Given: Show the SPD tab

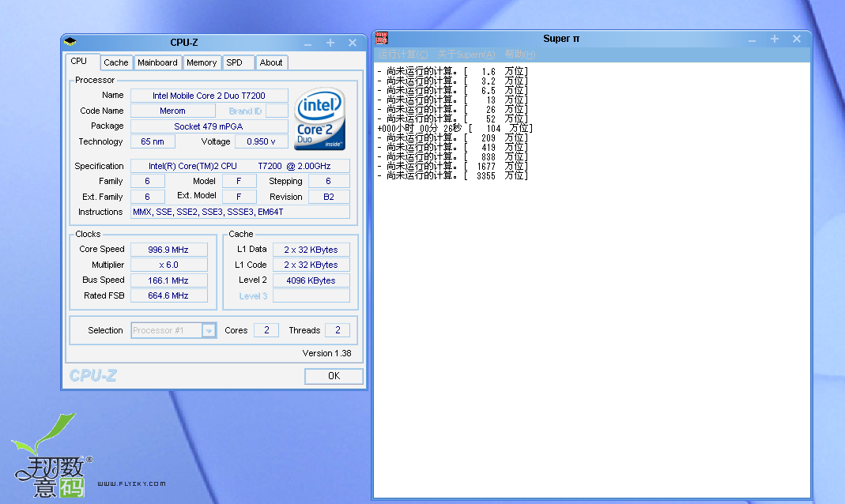Looking at the screenshot, I should 238,62.
